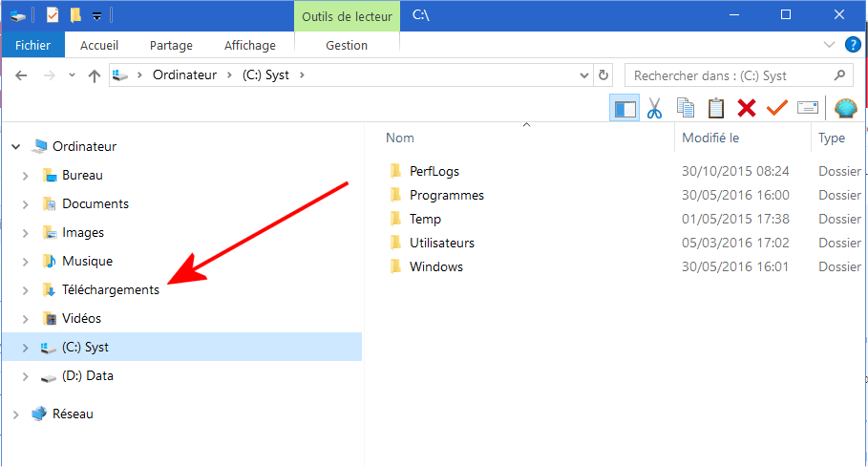This screenshot has height=467, width=868.
Task: Select Images in the navigation tree
Action: pyautogui.click(x=82, y=232)
